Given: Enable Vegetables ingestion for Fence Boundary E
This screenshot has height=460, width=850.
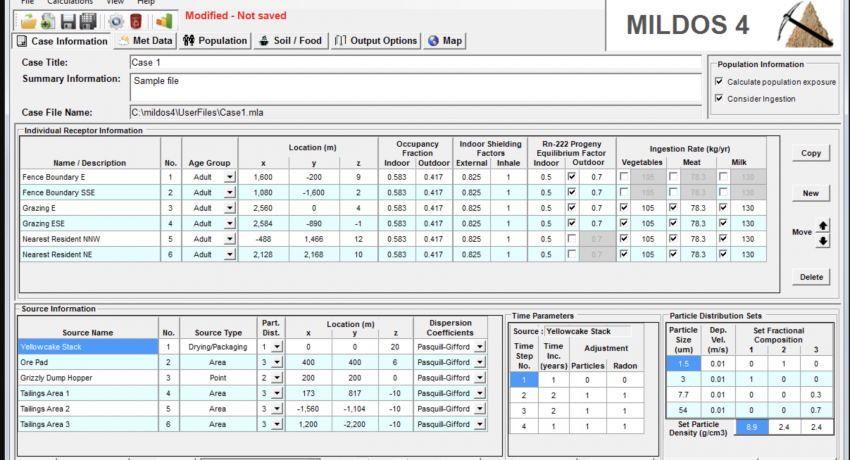Looking at the screenshot, I should (x=624, y=177).
